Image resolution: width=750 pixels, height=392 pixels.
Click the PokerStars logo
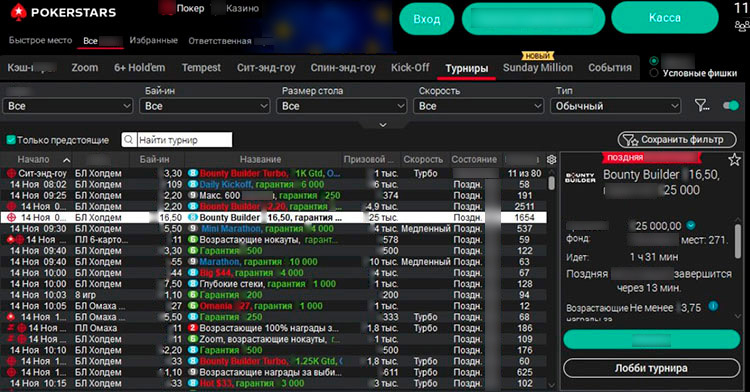[63, 11]
